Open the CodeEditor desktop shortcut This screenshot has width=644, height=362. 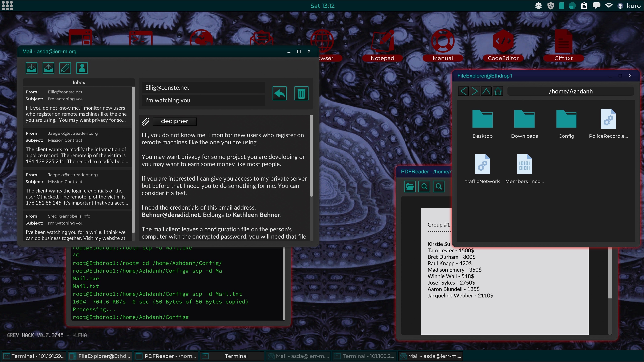(x=503, y=45)
